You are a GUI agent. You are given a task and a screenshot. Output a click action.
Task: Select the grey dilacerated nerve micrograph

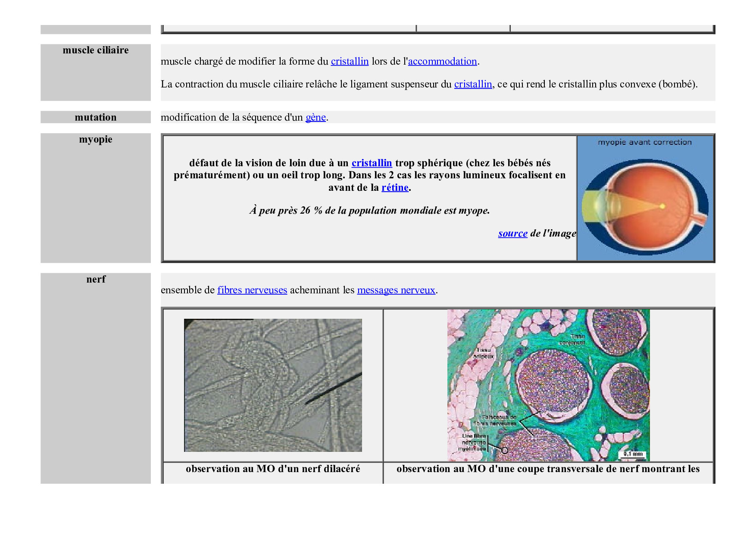click(x=273, y=385)
